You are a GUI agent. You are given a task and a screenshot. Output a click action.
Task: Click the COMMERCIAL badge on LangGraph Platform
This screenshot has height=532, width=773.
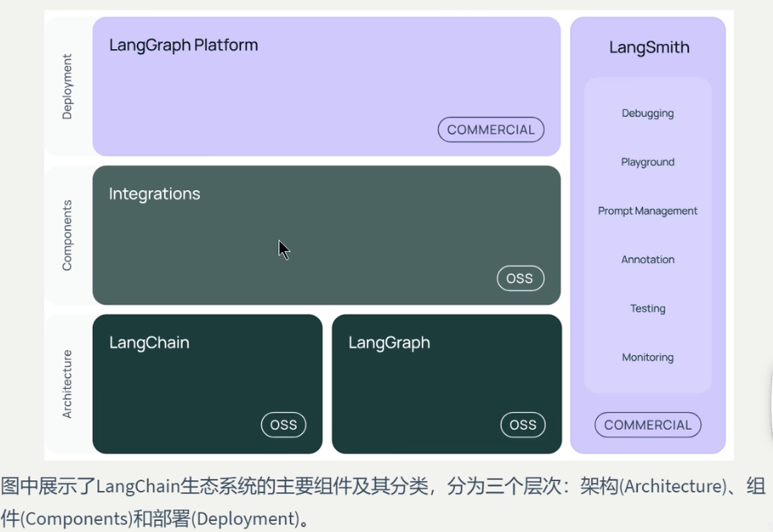(x=491, y=129)
